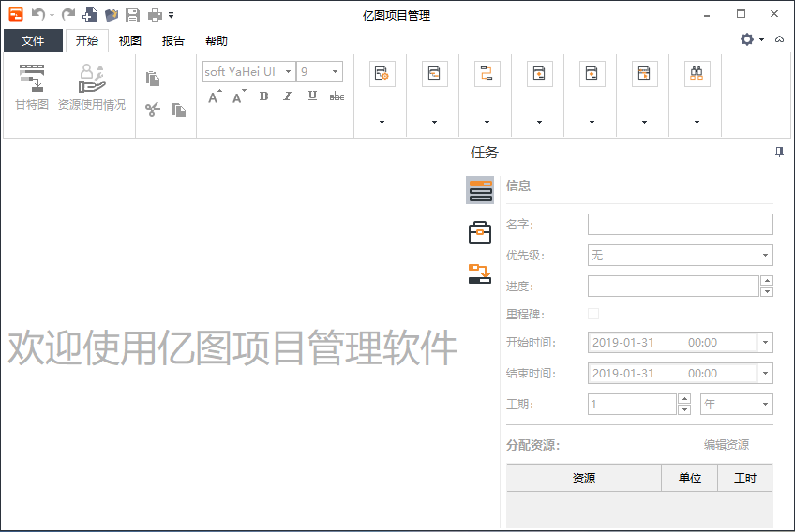795x532 pixels.
Task: Open the 优先级 priority dropdown
Action: (x=680, y=255)
